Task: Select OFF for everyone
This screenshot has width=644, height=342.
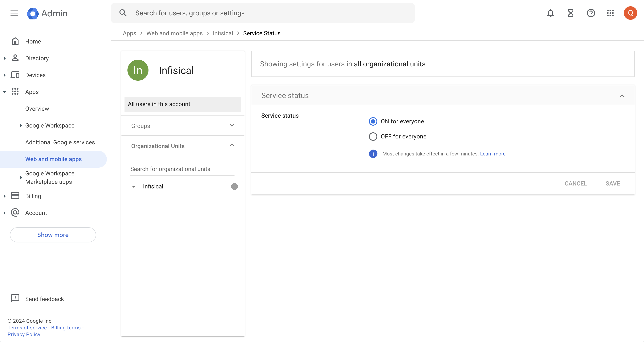Action: point(373,137)
